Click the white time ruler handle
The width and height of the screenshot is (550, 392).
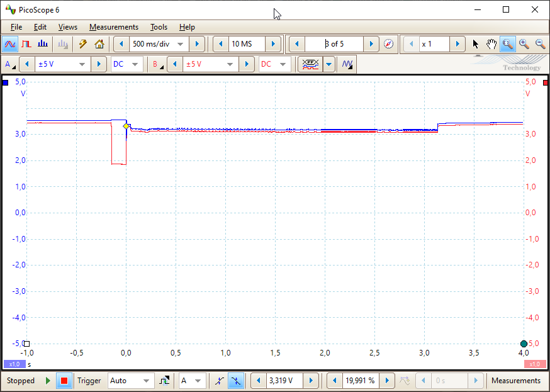26,344
